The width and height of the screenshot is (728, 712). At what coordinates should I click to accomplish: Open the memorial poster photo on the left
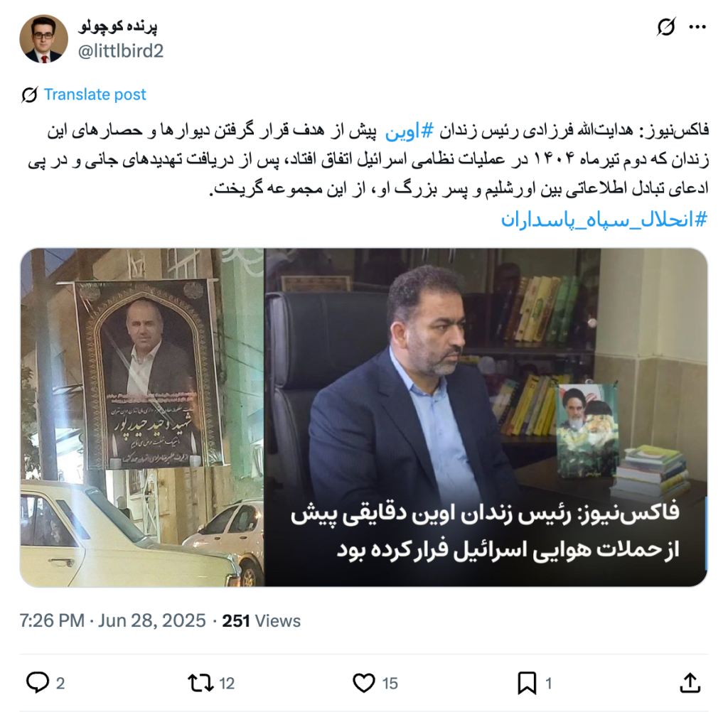coord(142,417)
